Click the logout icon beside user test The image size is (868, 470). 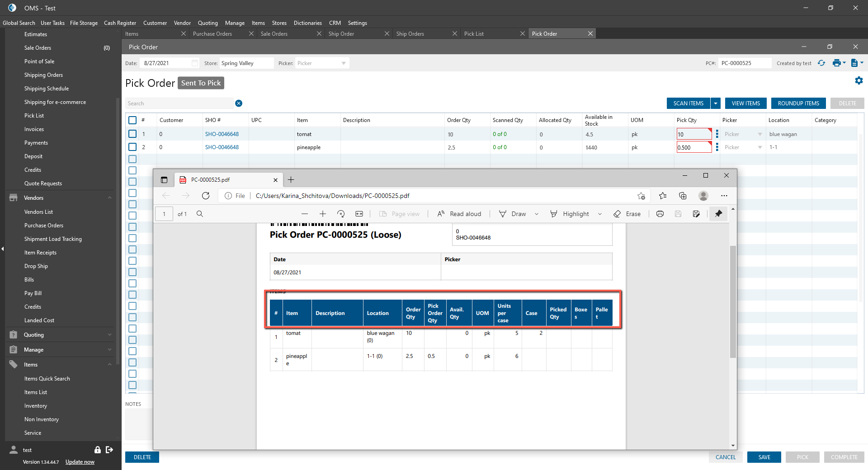click(109, 450)
